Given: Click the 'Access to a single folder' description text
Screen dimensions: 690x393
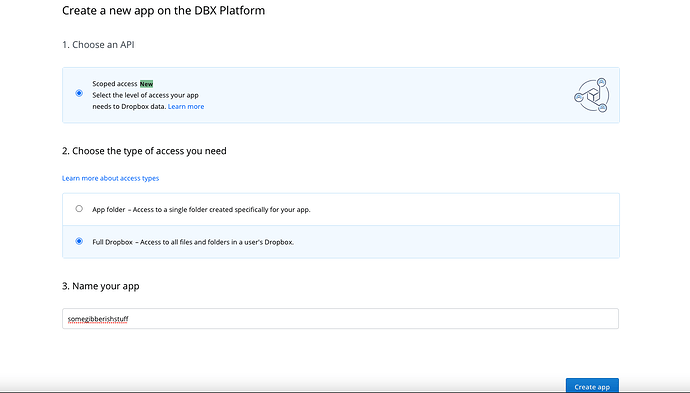Looking at the screenshot, I should 222,209.
